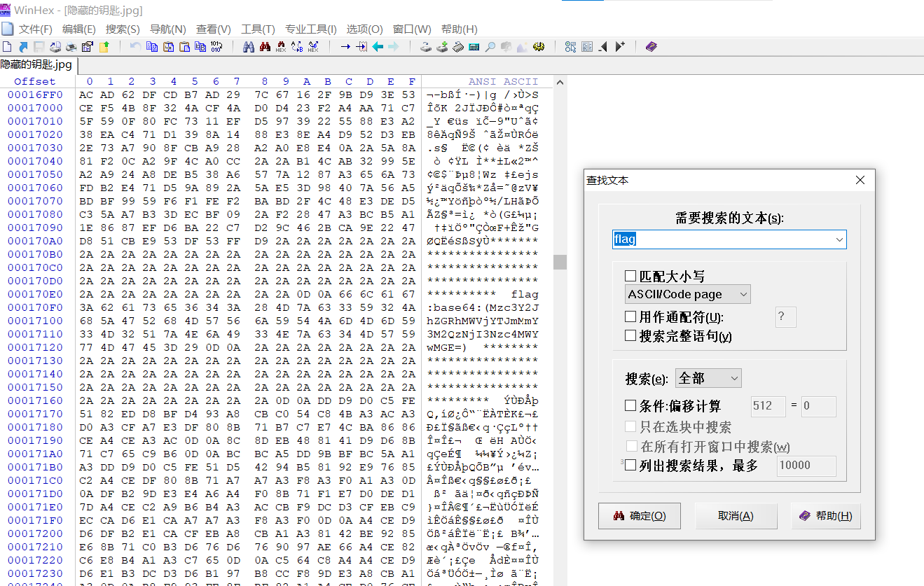Click the Find hex values icon
The image size is (924, 586).
281,47
